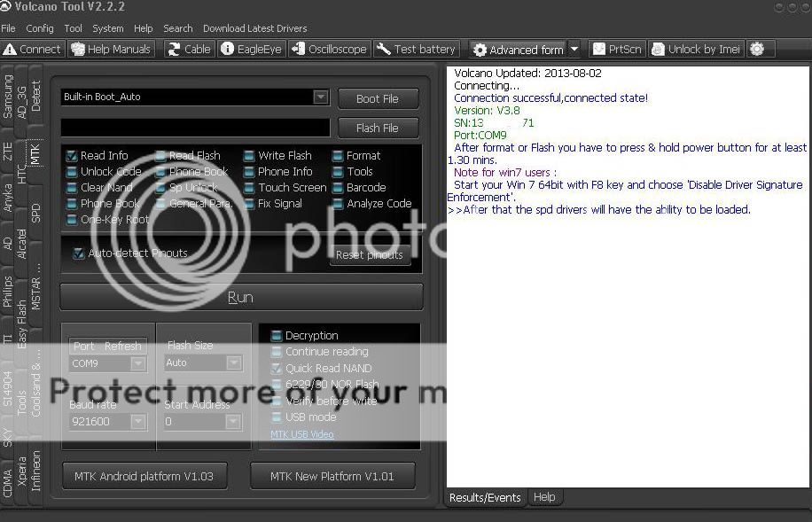Expand the Flash Size dropdown
The image size is (812, 522).
(x=233, y=363)
